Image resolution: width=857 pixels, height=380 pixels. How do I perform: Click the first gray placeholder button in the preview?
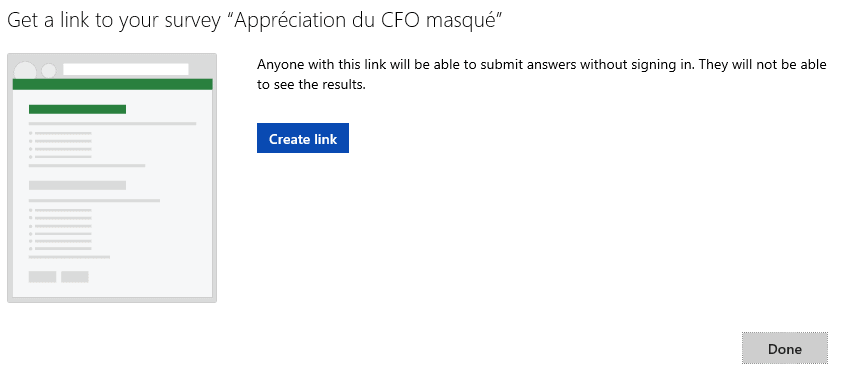click(x=43, y=277)
